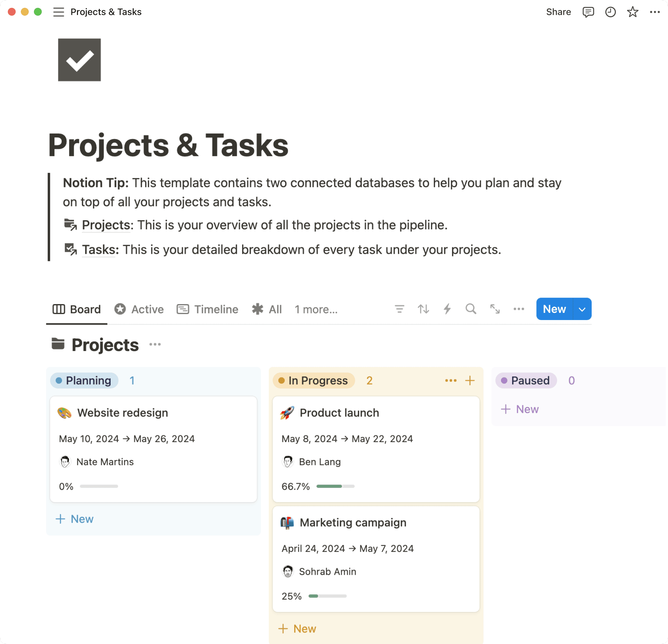This screenshot has height=644, width=668.
Task: Expand the '1 more...' views list
Action: pyautogui.click(x=316, y=310)
